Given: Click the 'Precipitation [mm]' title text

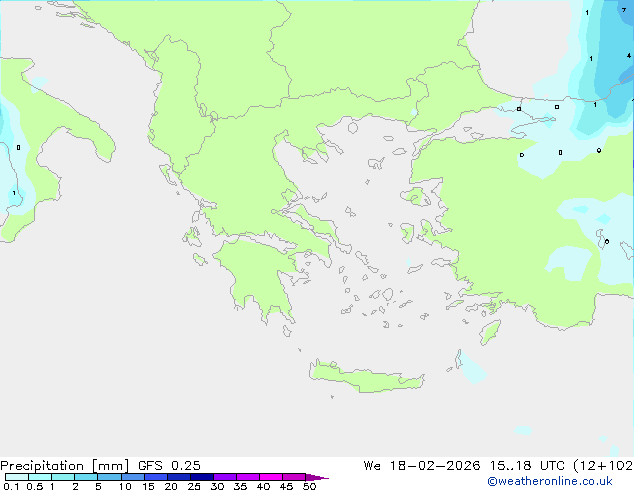Looking at the screenshot, I should coord(65,466).
